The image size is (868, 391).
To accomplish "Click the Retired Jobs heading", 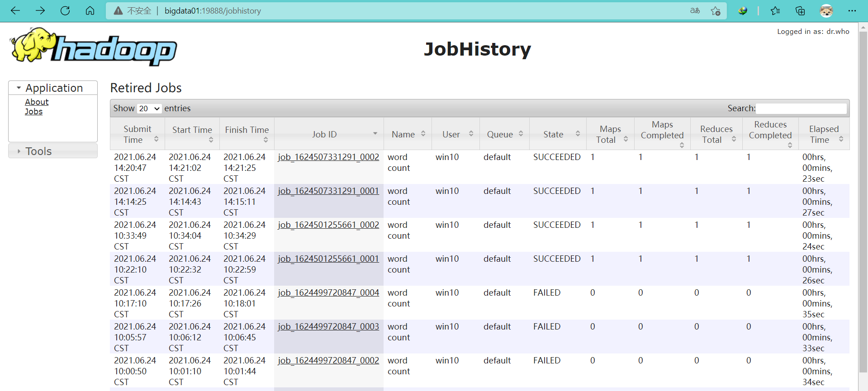I will [x=146, y=88].
